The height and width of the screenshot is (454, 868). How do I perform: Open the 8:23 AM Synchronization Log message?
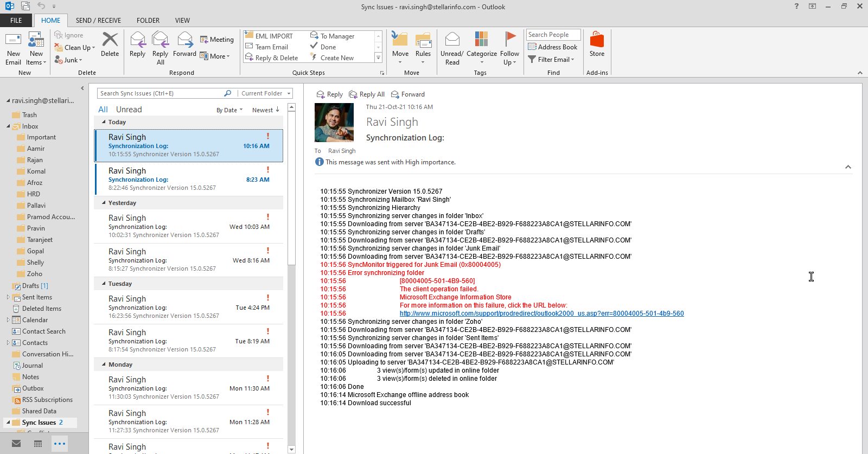click(189, 179)
